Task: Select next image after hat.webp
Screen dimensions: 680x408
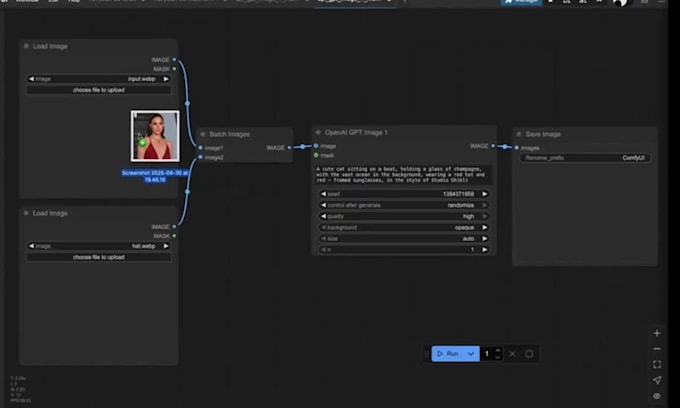Action: click(166, 246)
